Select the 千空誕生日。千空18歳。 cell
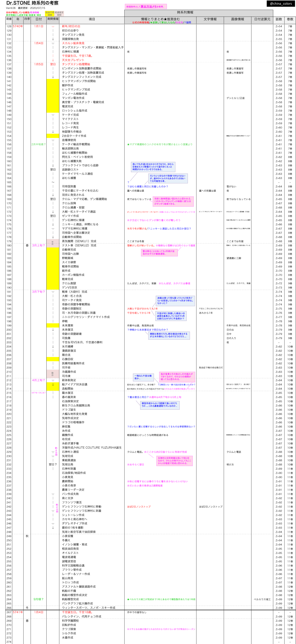 click(x=78, y=612)
